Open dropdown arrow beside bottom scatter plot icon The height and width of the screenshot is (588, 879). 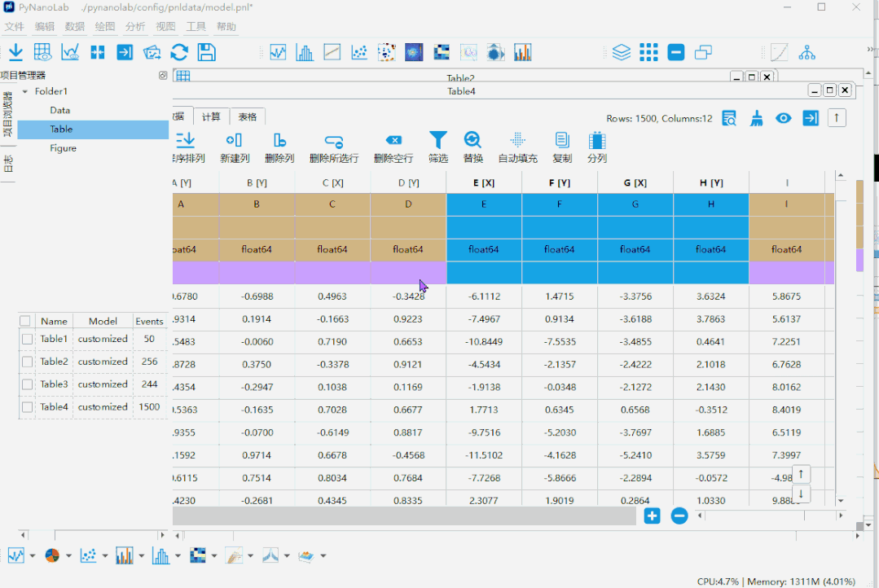[105, 556]
